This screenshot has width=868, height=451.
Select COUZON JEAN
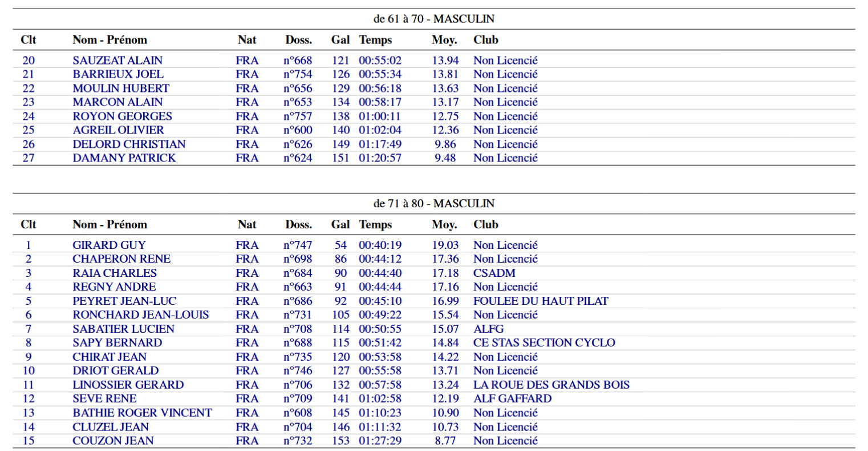click(113, 441)
